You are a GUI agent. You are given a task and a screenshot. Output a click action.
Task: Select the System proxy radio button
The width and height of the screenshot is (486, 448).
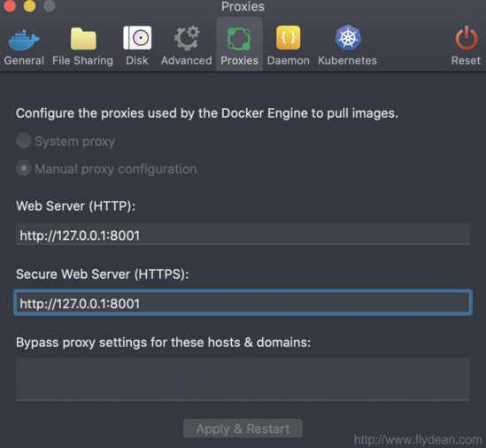[24, 141]
